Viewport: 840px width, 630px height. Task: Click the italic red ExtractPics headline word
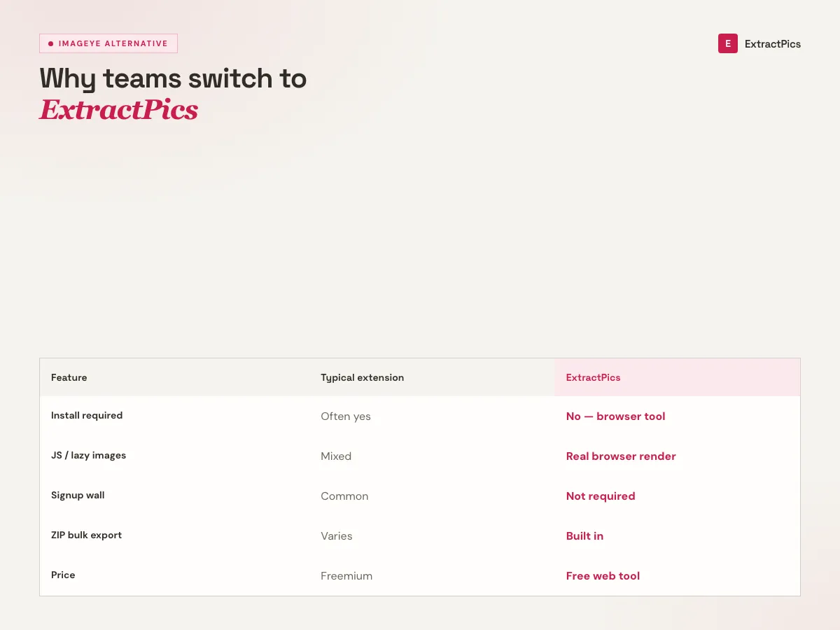click(119, 110)
